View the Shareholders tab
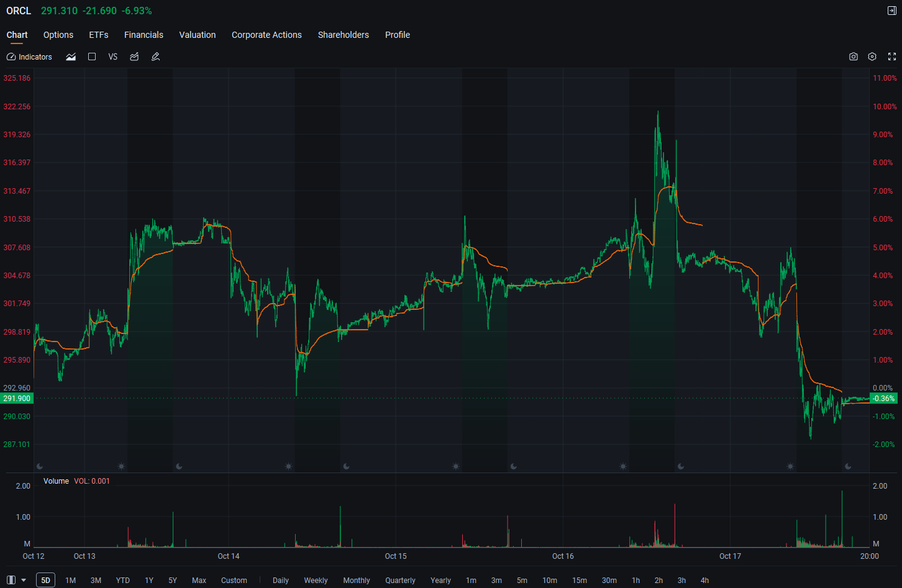Screen dimensions: 902x588 pyautogui.click(x=344, y=35)
